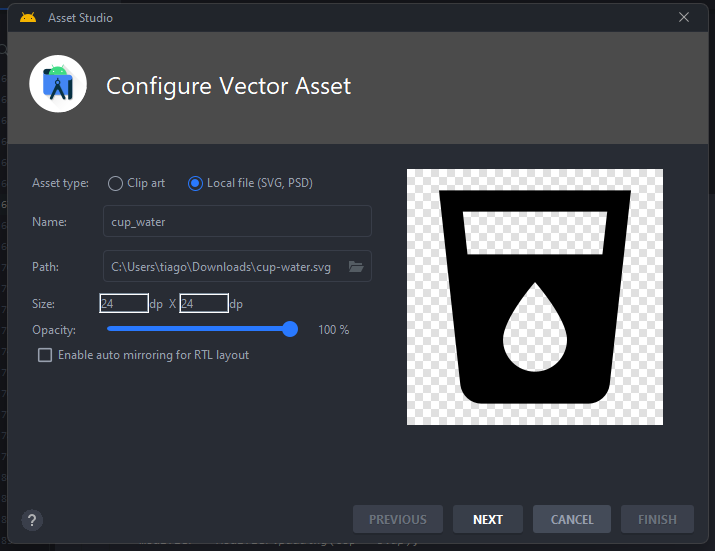Image resolution: width=715 pixels, height=551 pixels.
Task: Close the Asset Studio dialog
Action: tap(684, 17)
